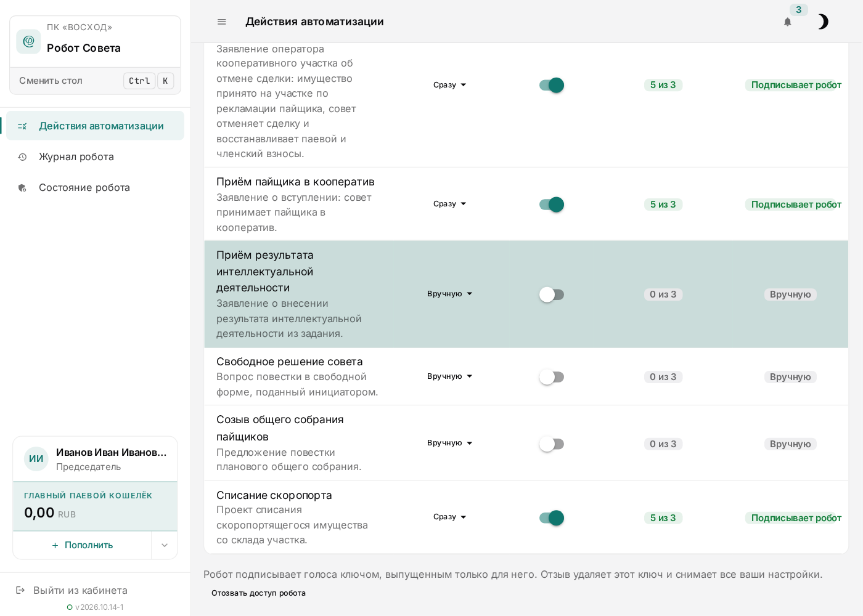The image size is (863, 616).
Task: Open mode dropdown for Приём результата интеллектуальной деятельности
Action: tap(450, 294)
